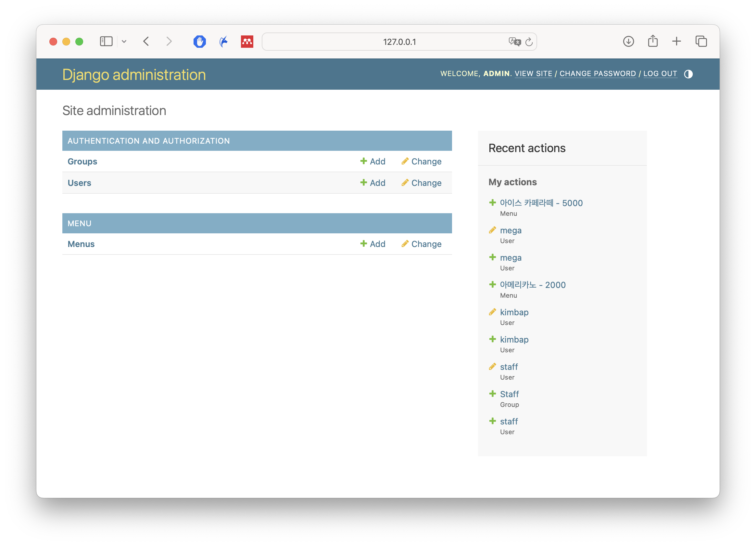The image size is (756, 546).
Task: Open the red Mendeley extension icon
Action: click(x=247, y=42)
